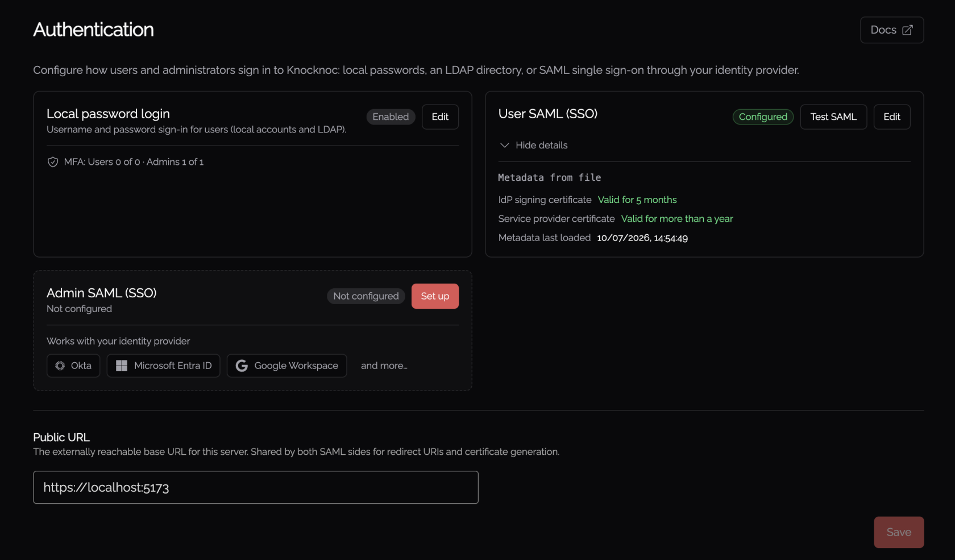955x560 pixels.
Task: Click 'Username and password sign-in for users' description
Action: coord(196,130)
